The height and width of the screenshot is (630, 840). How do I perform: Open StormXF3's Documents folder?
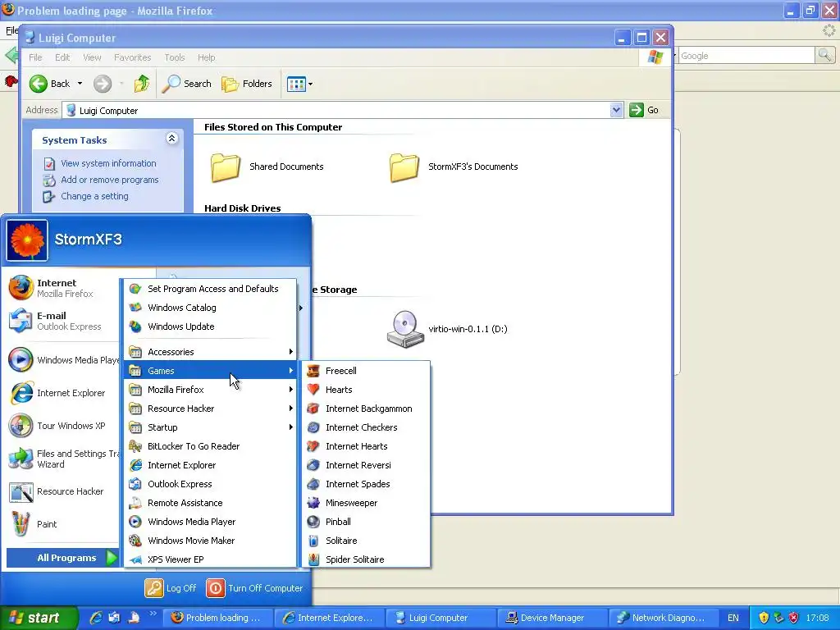pyautogui.click(x=453, y=167)
